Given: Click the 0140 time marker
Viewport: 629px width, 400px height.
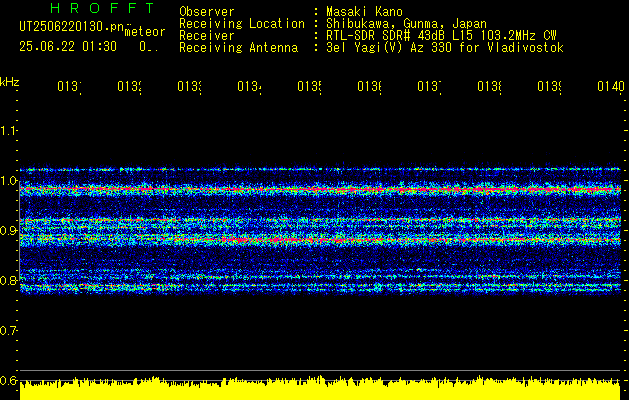Looking at the screenshot, I should tap(611, 86).
